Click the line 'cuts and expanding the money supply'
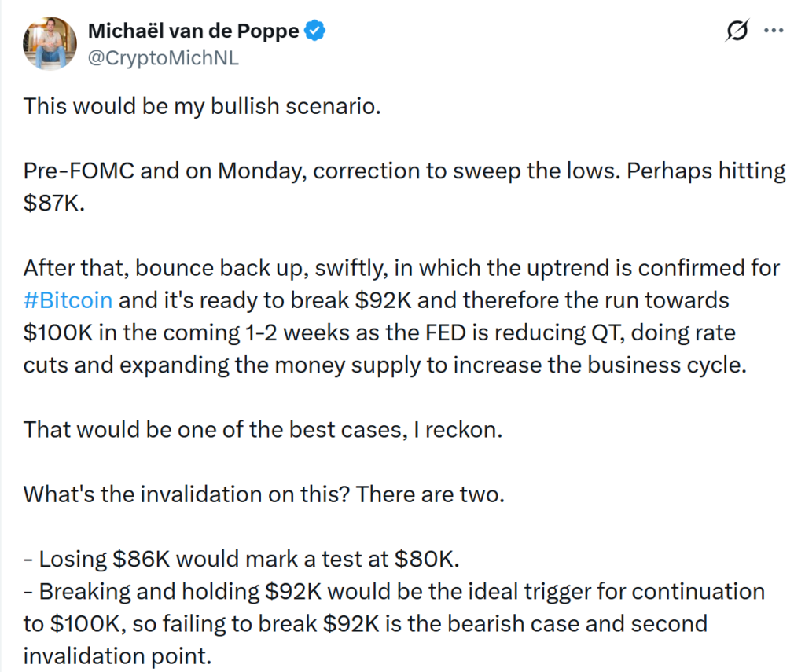This screenshot has height=672, width=805. point(384,365)
